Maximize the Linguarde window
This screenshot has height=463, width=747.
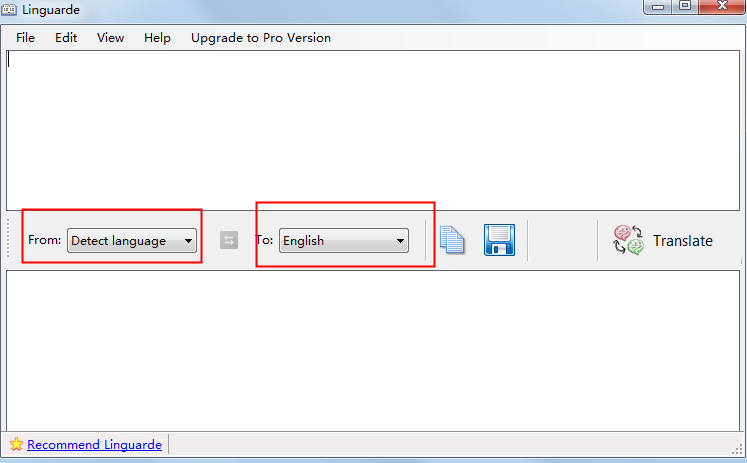pos(685,7)
